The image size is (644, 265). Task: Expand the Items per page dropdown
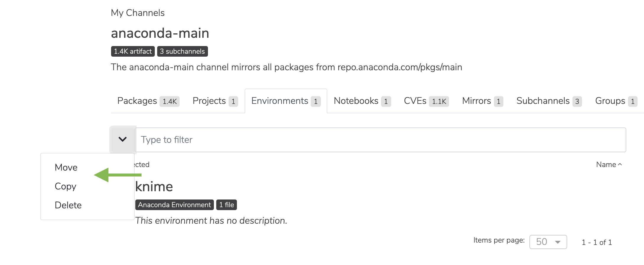pos(548,242)
